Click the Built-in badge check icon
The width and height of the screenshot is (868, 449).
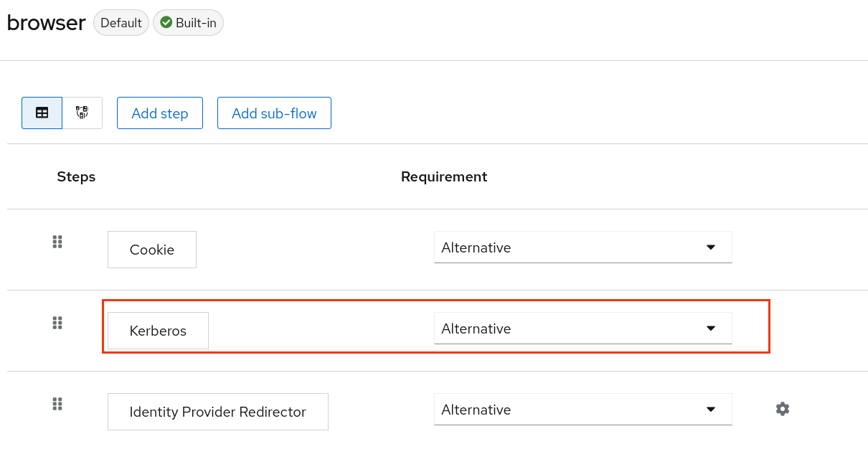coord(166,23)
